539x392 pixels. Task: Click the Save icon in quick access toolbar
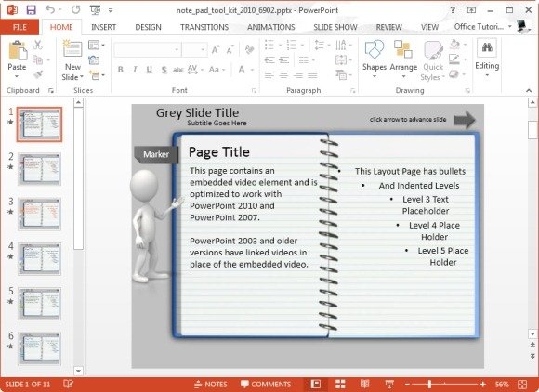(x=31, y=9)
